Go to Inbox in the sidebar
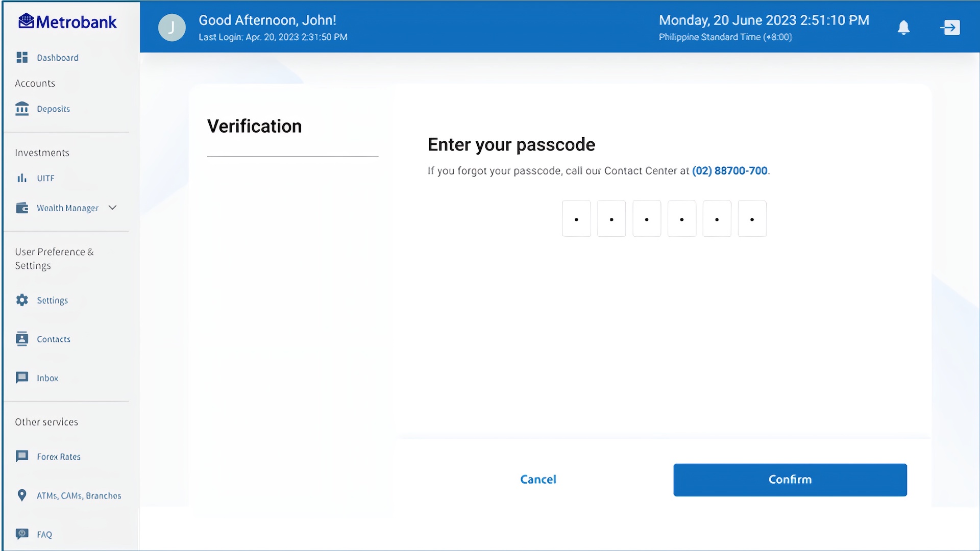 coord(47,378)
